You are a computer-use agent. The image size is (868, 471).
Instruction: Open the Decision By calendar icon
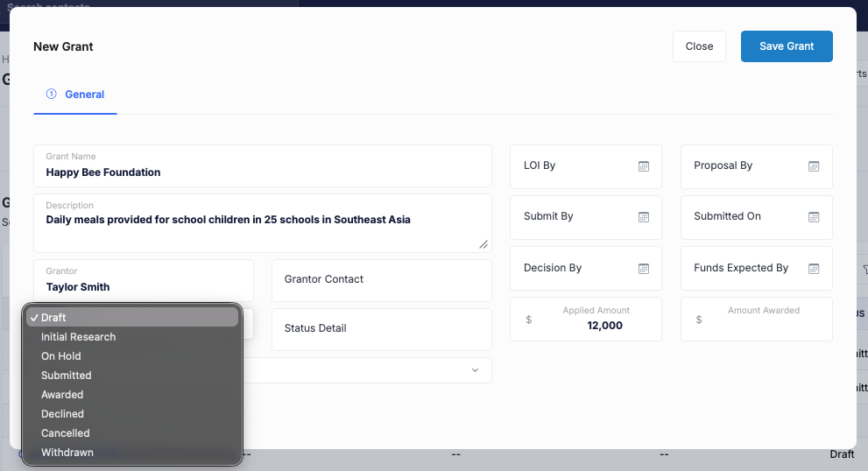(643, 269)
